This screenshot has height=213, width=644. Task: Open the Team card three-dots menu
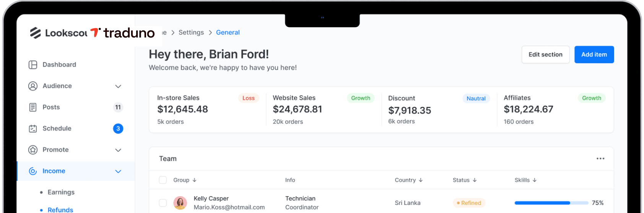coord(600,159)
